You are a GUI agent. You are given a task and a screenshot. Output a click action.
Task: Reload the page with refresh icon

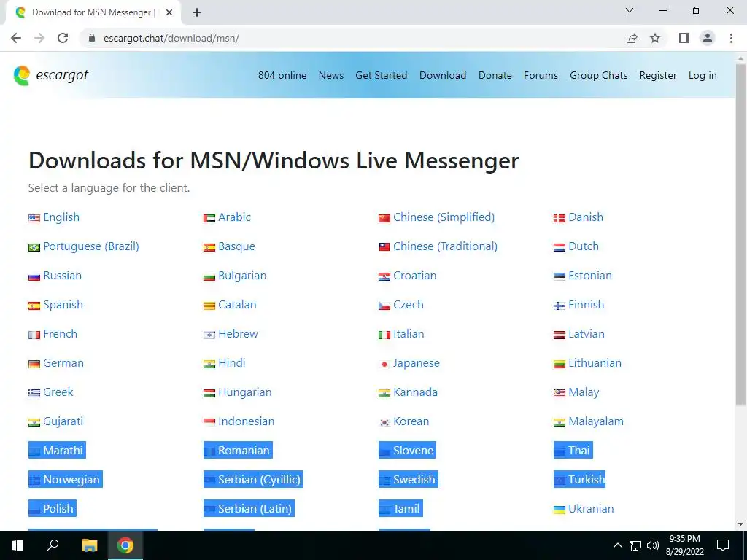pos(63,38)
